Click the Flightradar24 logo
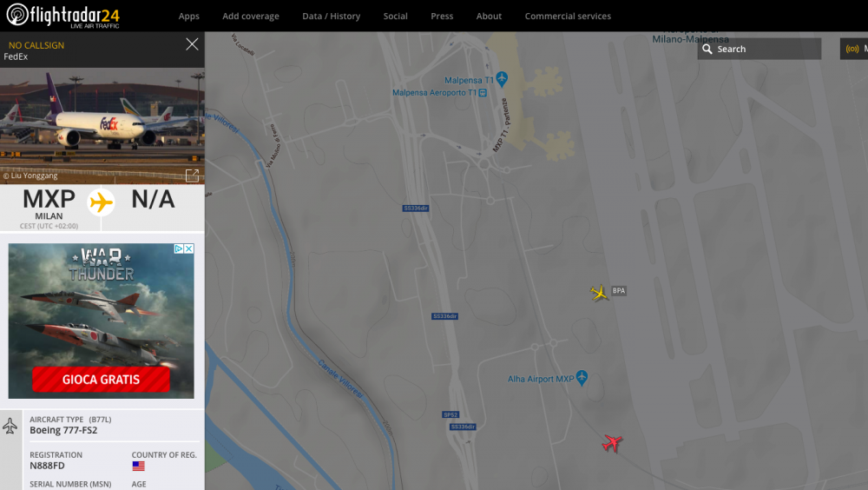 pos(63,16)
